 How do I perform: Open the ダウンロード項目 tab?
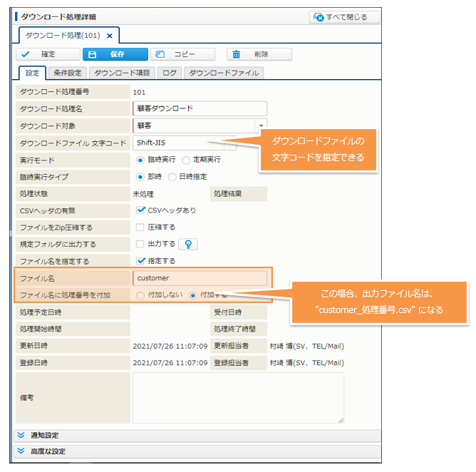tap(122, 73)
